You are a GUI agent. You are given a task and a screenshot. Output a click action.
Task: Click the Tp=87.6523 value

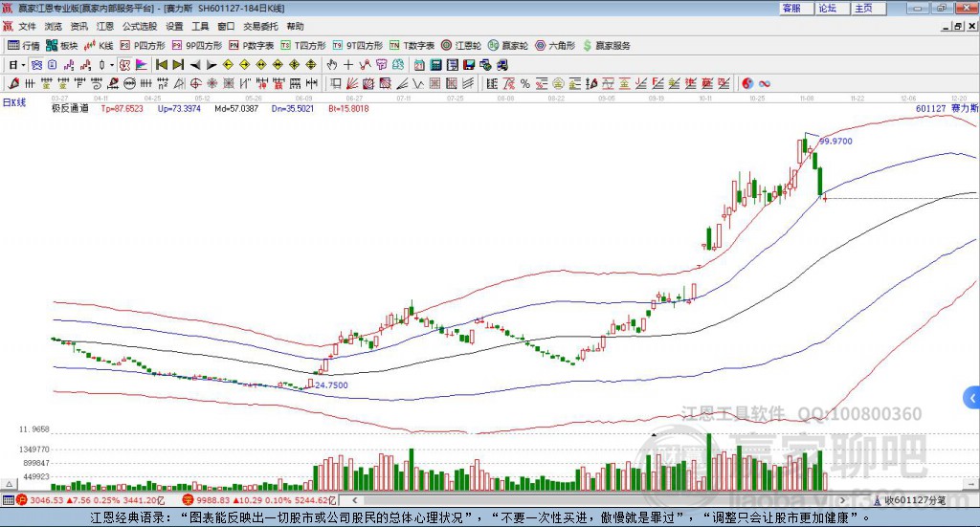pyautogui.click(x=122, y=109)
